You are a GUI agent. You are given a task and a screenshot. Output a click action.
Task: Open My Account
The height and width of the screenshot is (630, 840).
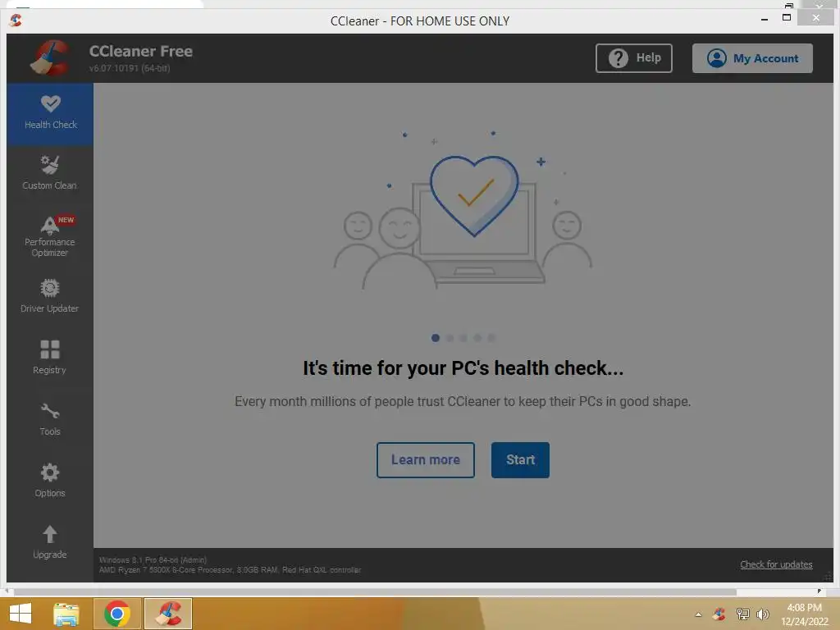[x=752, y=58]
